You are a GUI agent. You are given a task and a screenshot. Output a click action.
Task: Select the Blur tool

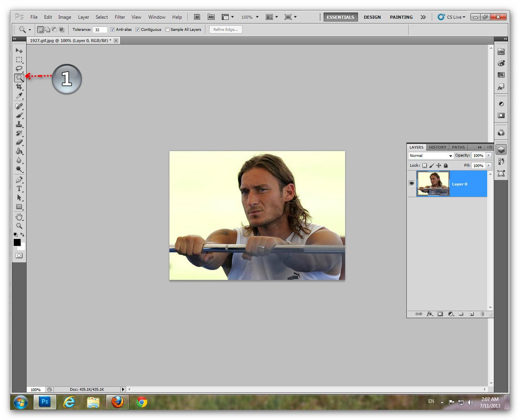[x=19, y=160]
